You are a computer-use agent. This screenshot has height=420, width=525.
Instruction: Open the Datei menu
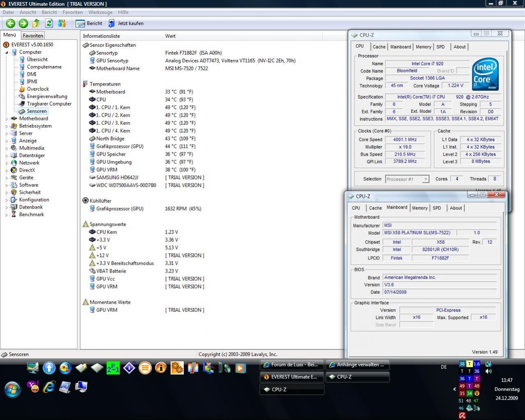pyautogui.click(x=8, y=12)
